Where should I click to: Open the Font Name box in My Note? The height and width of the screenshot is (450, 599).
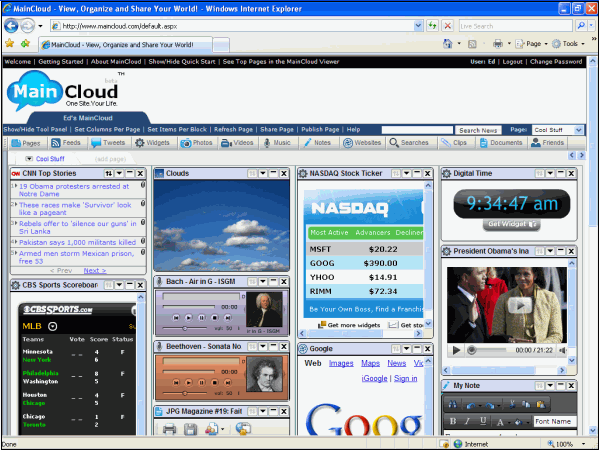pyautogui.click(x=555, y=421)
